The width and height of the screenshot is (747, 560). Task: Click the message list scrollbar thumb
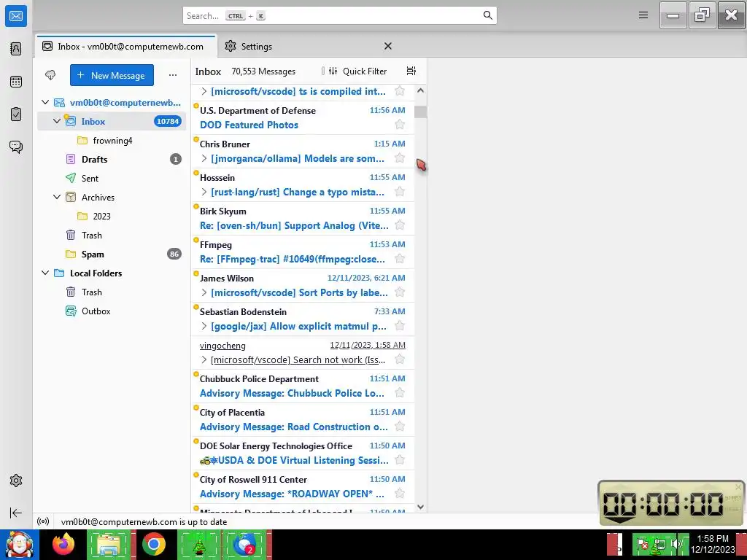tap(420, 112)
